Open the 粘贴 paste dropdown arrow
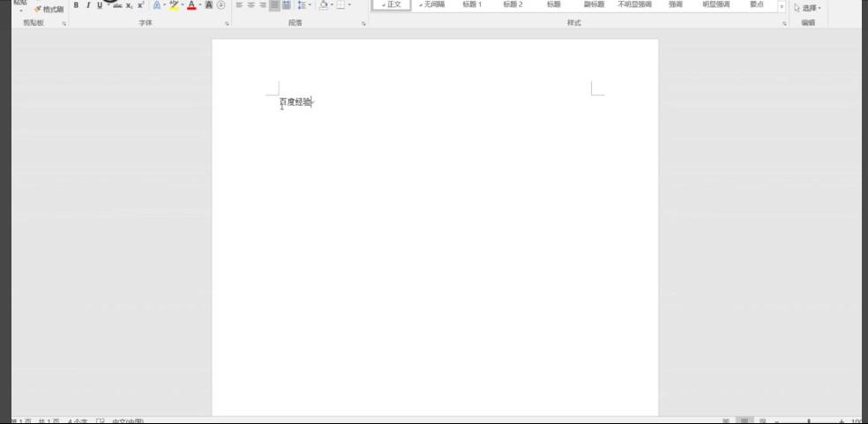The width and height of the screenshot is (868, 424). 20,11
